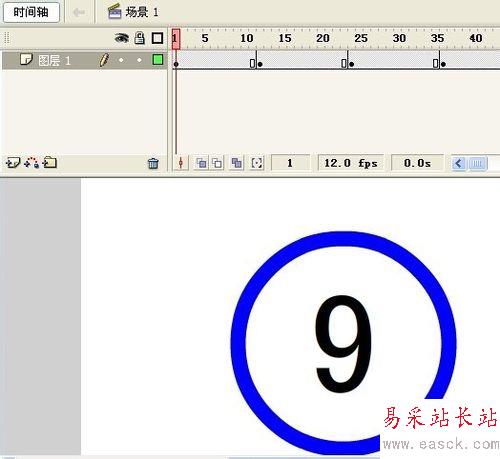Viewport: 500px width, 459px height.
Task: Click frame 20 on the timeline ruler
Action: click(x=323, y=38)
